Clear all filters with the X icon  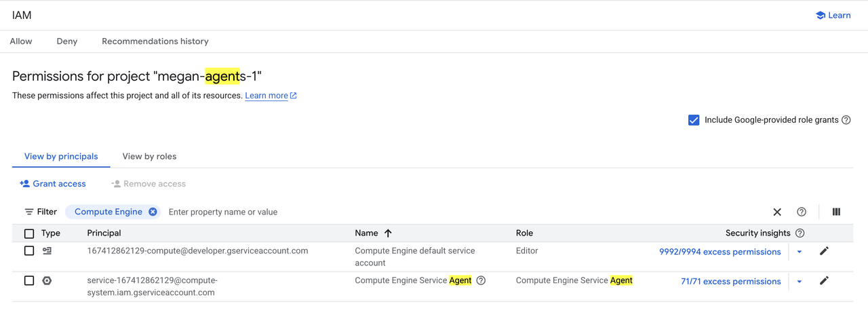(777, 212)
